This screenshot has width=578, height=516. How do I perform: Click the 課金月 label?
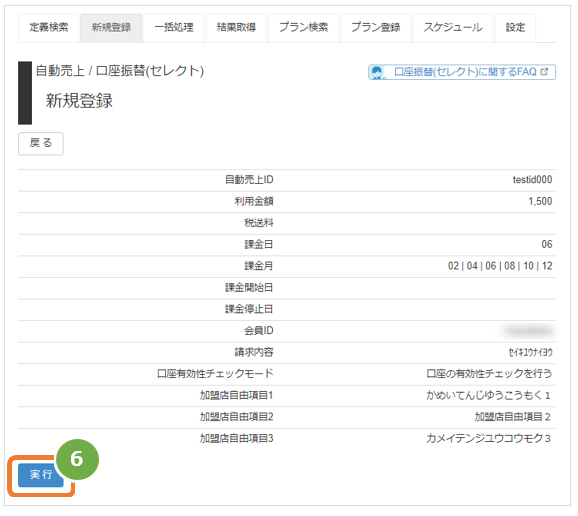(x=259, y=266)
